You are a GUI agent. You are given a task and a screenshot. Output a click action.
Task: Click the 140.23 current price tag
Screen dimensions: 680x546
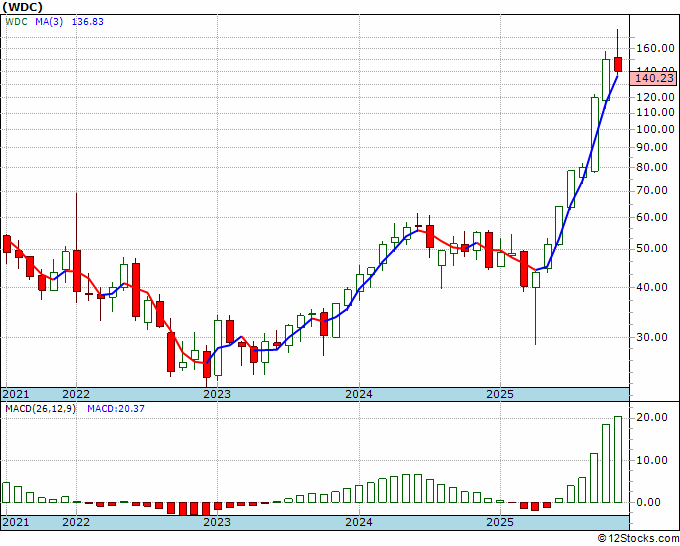click(654, 78)
